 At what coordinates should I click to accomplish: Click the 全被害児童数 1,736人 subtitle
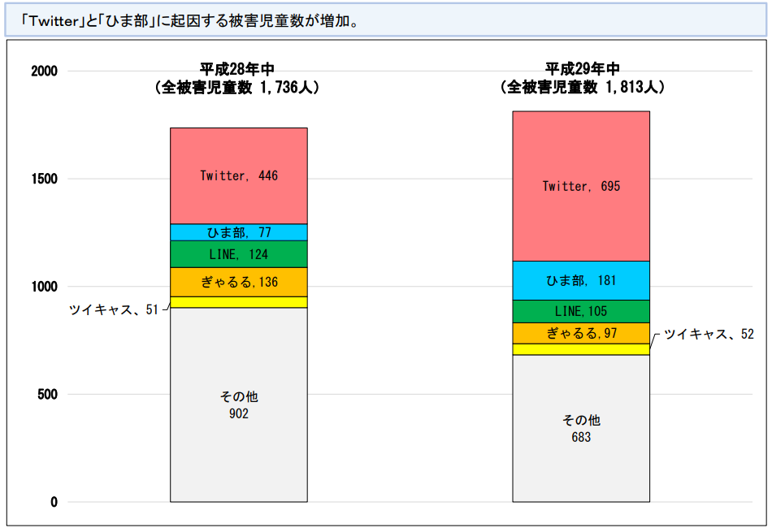coord(237,87)
